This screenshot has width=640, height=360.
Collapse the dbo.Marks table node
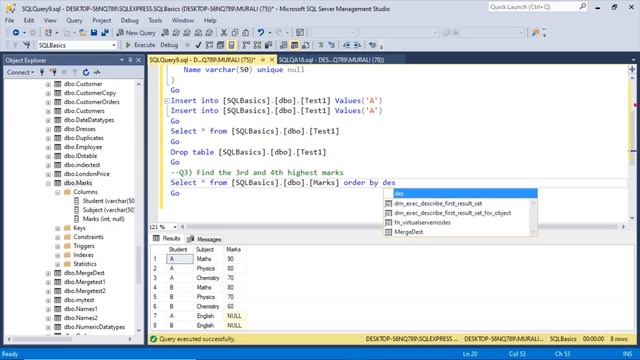click(48, 183)
